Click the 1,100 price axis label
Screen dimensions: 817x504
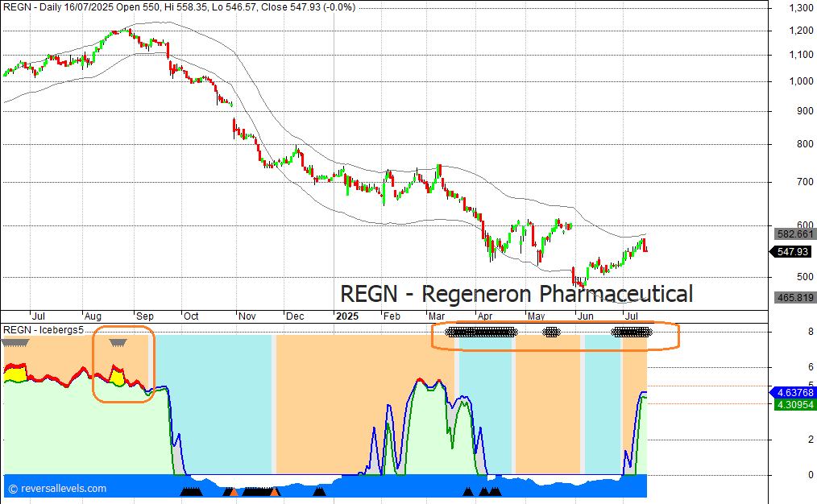click(x=801, y=55)
